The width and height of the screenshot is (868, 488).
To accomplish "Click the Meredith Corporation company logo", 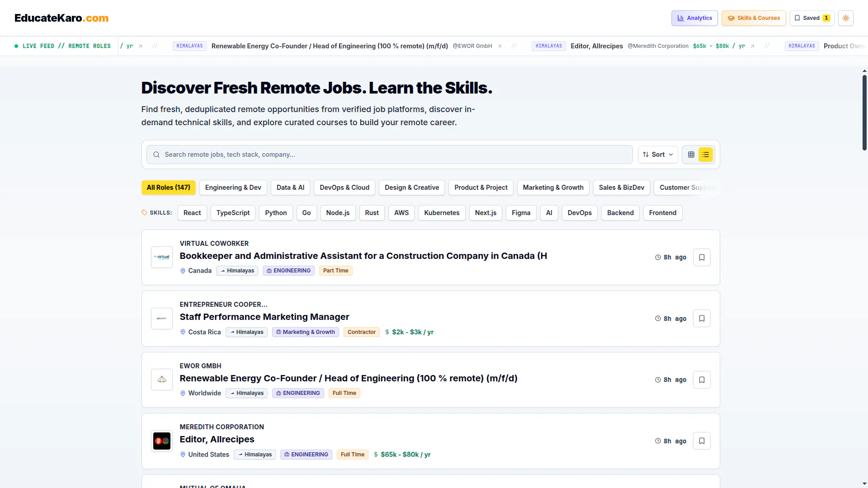I will [x=162, y=441].
